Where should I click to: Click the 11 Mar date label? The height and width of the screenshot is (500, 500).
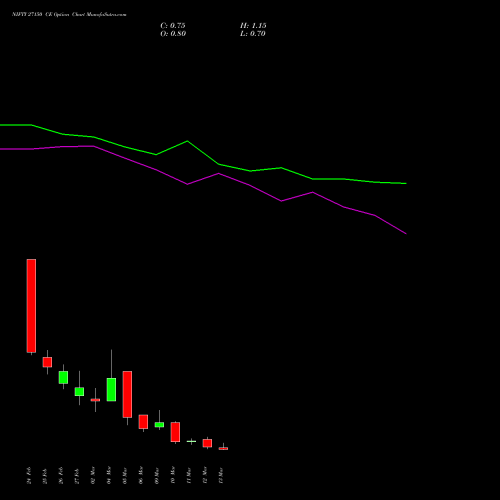pos(189,475)
